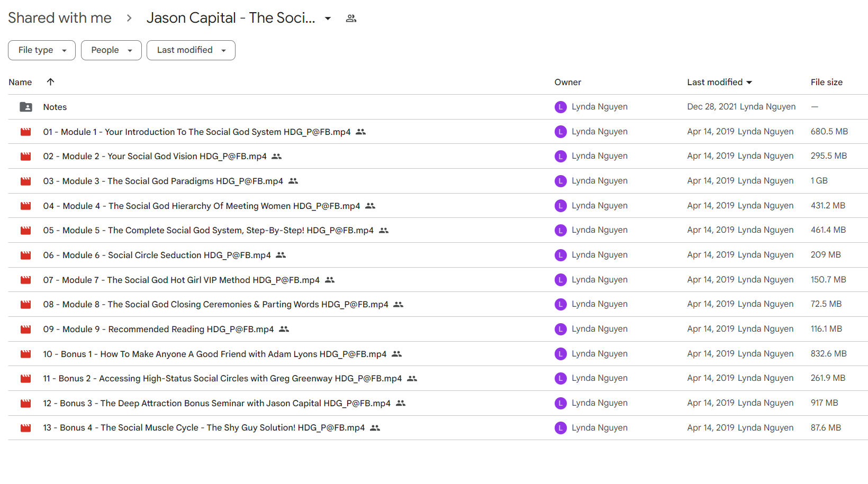Viewport: 868px width, 484px height.
Task: Click video icon for 07 - Module 7
Action: click(25, 280)
